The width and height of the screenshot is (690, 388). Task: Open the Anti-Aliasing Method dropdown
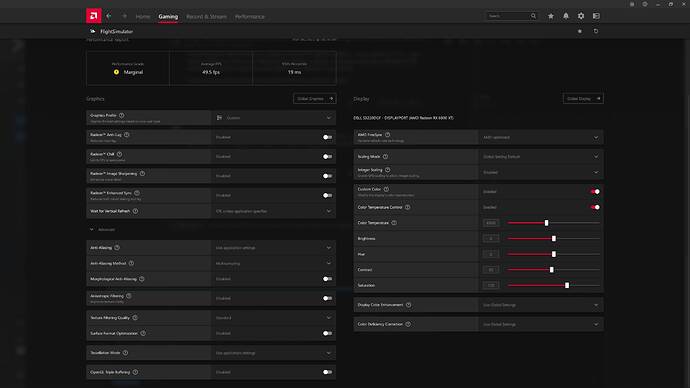tap(273, 263)
